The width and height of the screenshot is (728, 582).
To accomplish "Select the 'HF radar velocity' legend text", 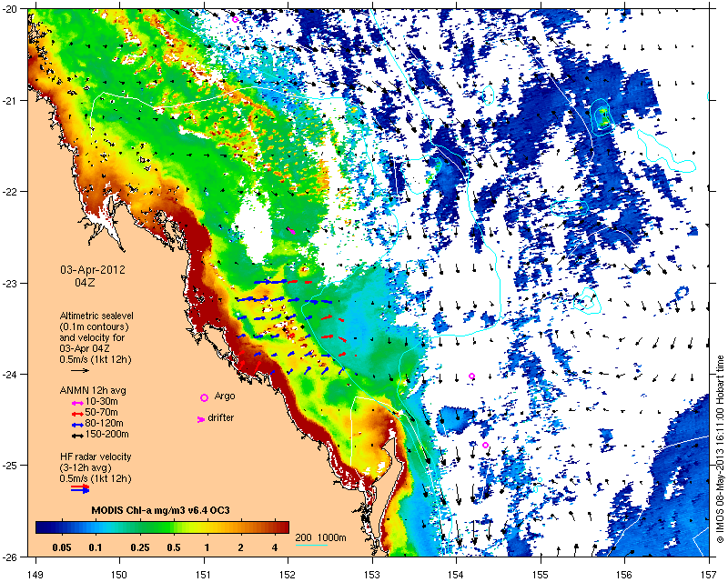I will 96,457.
